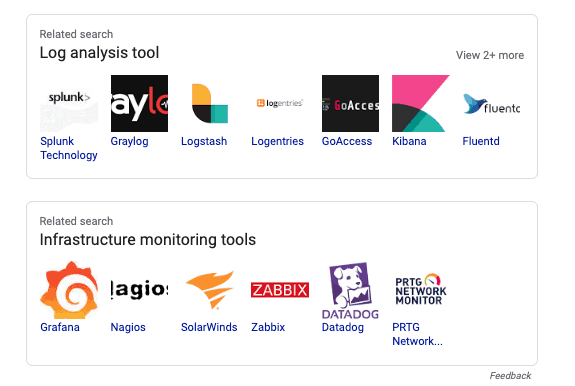Open the Graylog logo image
This screenshot has width=575, height=386.
[x=139, y=103]
